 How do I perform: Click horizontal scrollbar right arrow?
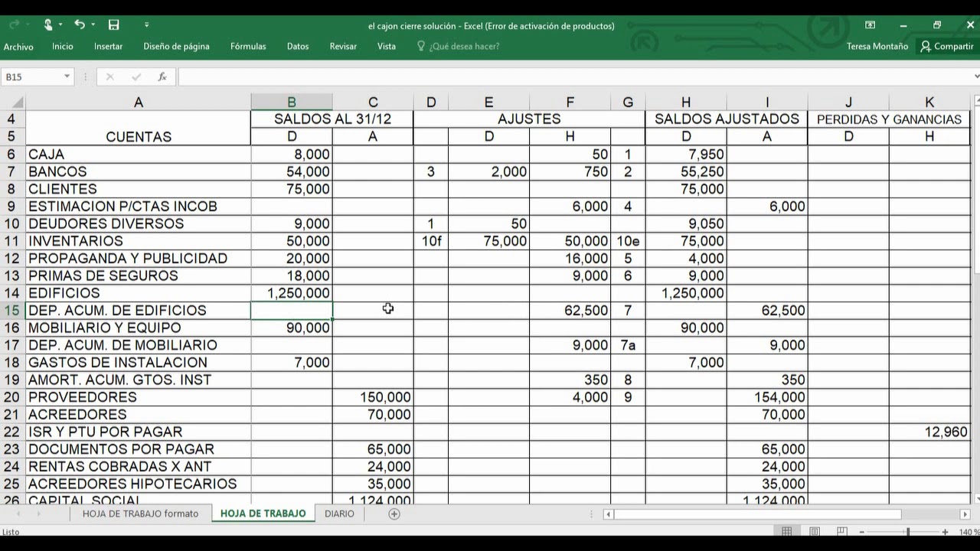tap(965, 514)
